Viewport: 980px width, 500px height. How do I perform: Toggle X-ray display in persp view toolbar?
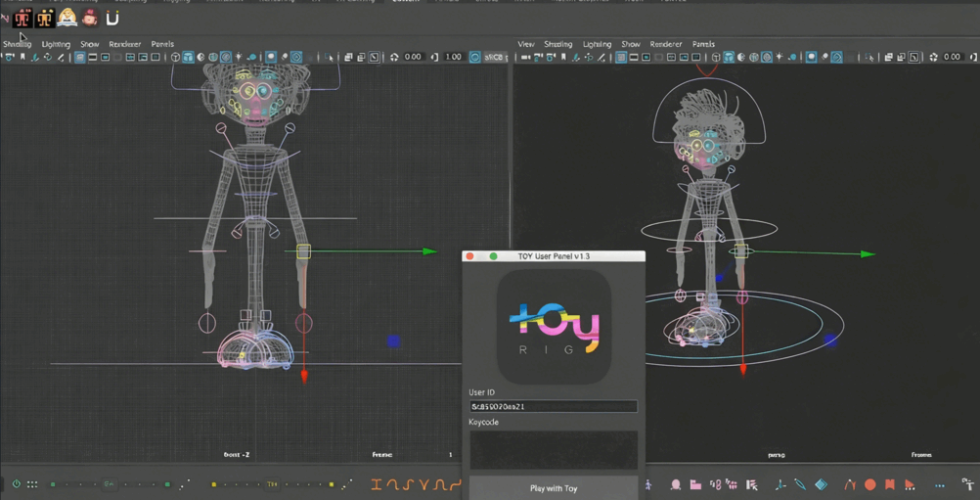click(888, 57)
